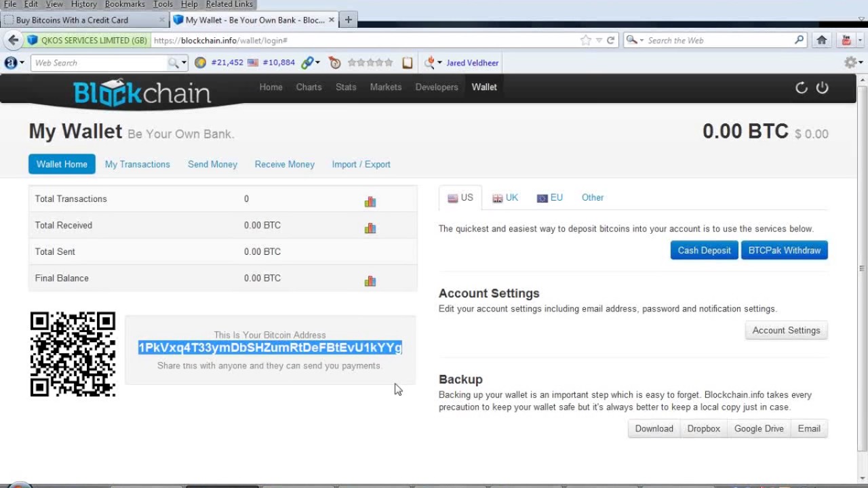The width and height of the screenshot is (868, 488).
Task: Back up wallet to Dropbox
Action: 703,428
